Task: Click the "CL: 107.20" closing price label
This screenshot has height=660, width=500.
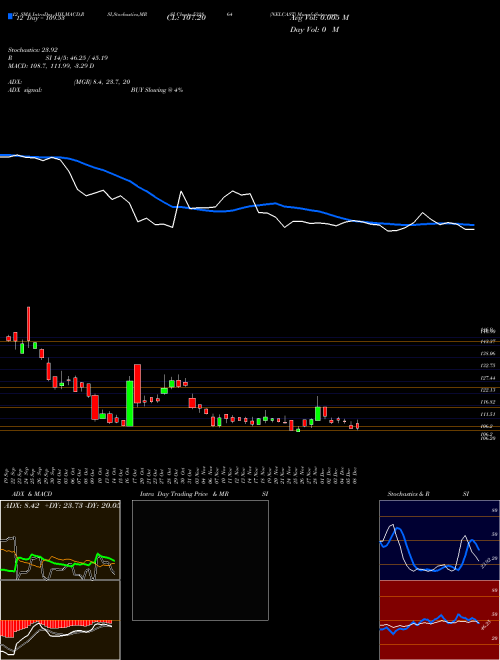Action: click(185, 18)
